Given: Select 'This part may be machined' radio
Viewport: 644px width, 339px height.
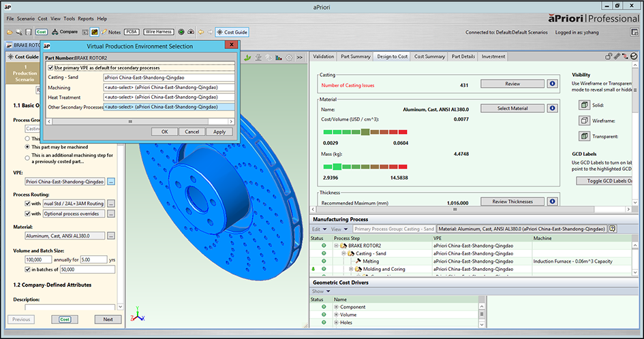Looking at the screenshot, I should tap(27, 147).
